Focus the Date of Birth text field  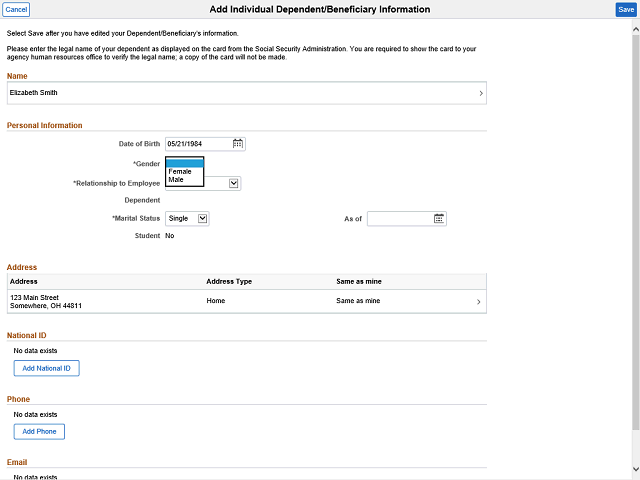click(198, 144)
